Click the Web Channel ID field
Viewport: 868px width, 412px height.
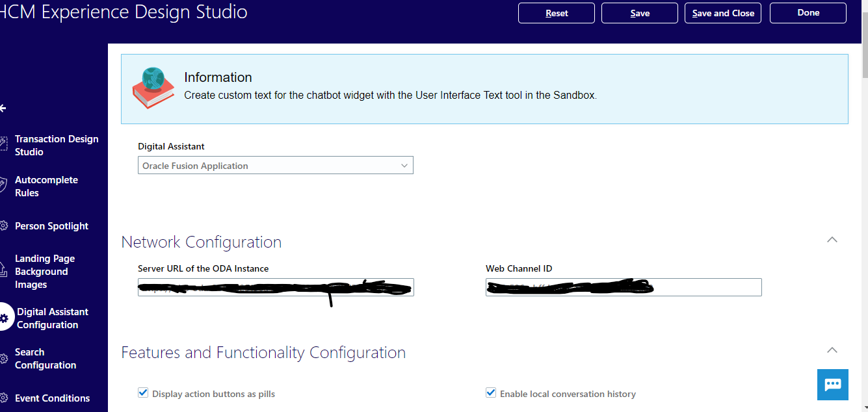(x=624, y=287)
